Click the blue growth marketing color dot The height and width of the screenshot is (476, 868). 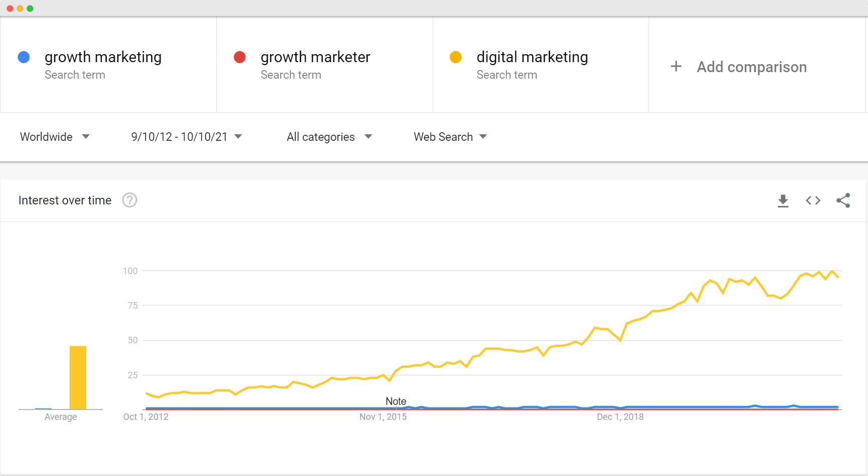point(24,57)
